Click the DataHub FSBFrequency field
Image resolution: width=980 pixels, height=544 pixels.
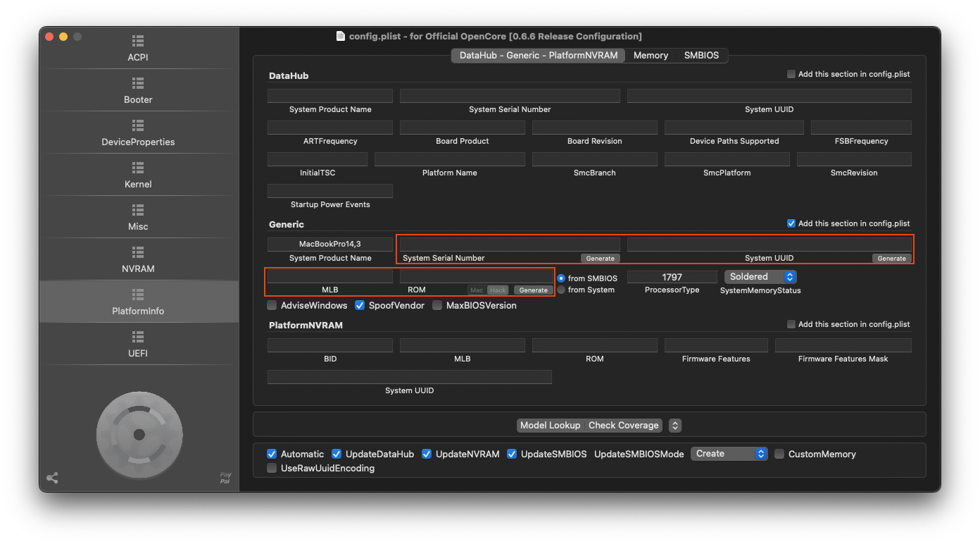tap(861, 128)
